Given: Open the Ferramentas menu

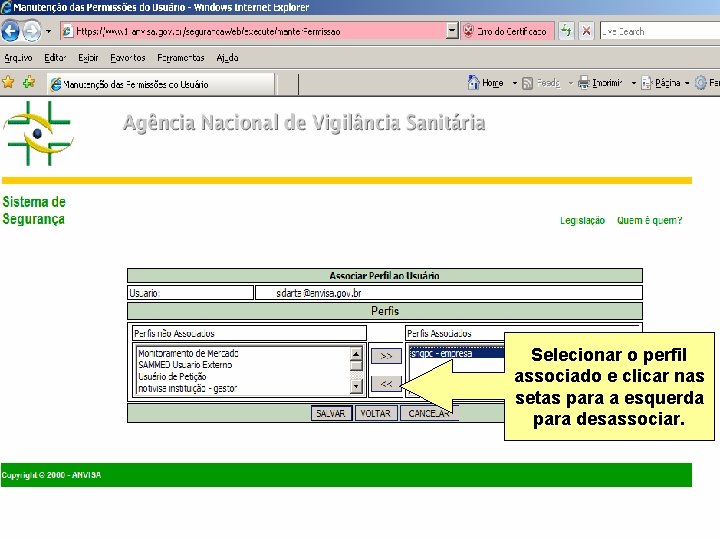Looking at the screenshot, I should point(180,58).
